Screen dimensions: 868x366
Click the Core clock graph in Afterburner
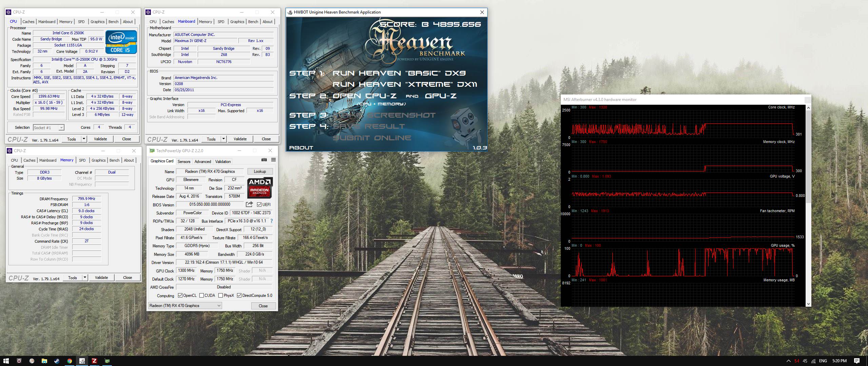point(683,124)
